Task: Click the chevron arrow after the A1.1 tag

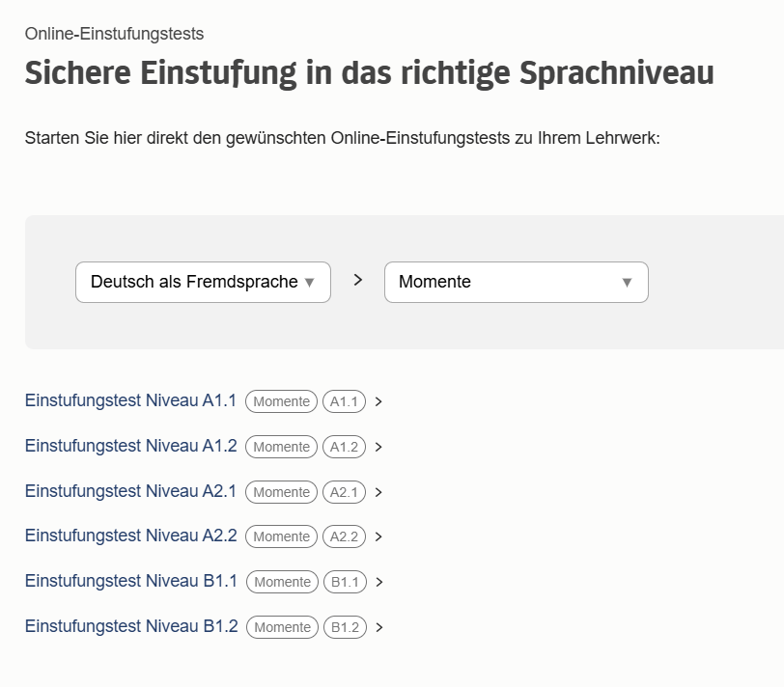Action: (378, 401)
